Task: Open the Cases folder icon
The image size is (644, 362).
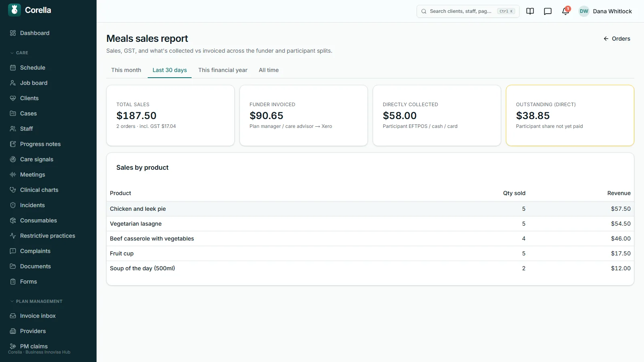Action: (13, 113)
